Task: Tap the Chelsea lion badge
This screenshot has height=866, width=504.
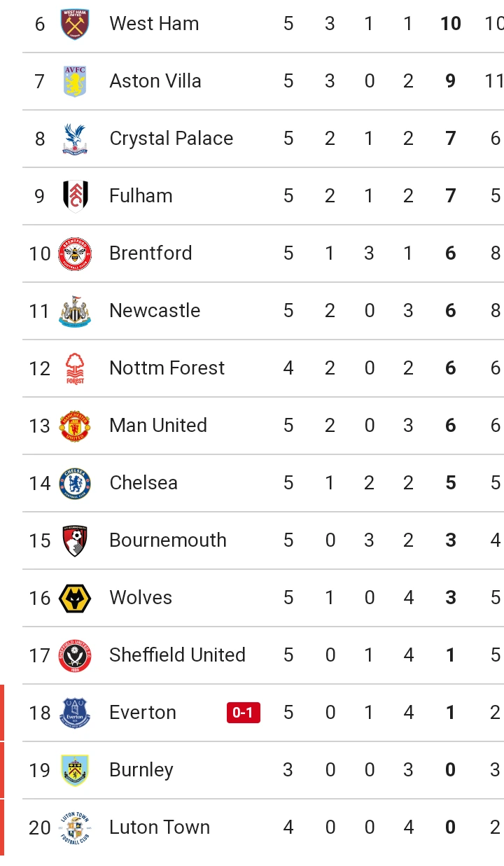Action: point(75,483)
